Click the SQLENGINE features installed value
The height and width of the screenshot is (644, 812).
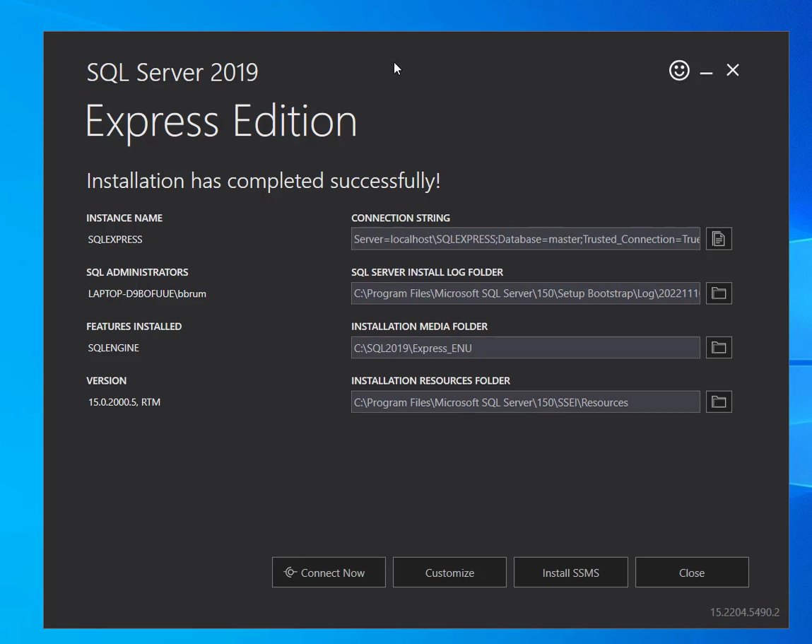click(x=114, y=348)
